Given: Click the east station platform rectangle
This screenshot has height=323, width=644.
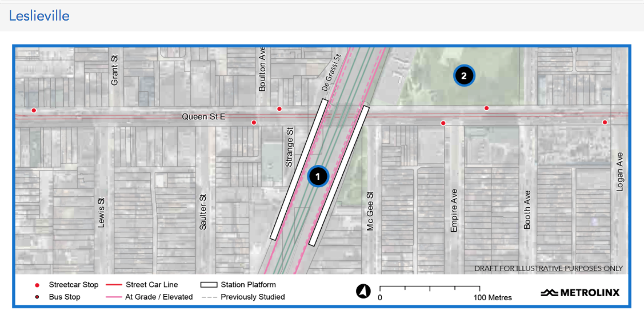Looking at the screenshot, I should coord(339,176).
